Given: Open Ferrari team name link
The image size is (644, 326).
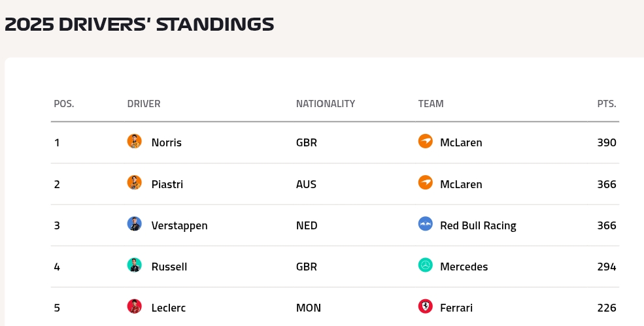Looking at the screenshot, I should [x=456, y=308].
